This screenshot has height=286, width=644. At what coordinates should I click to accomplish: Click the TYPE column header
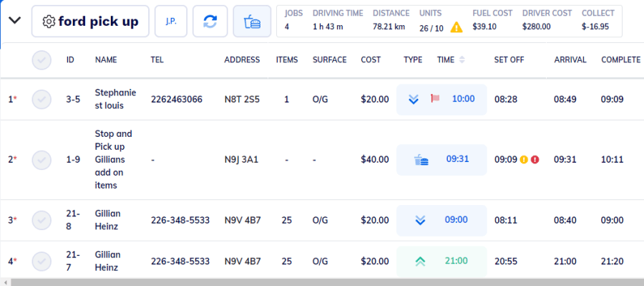click(x=413, y=60)
